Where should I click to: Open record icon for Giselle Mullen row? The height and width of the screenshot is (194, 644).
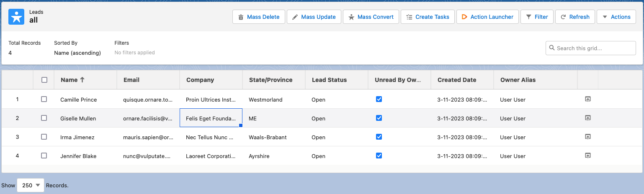click(587, 118)
